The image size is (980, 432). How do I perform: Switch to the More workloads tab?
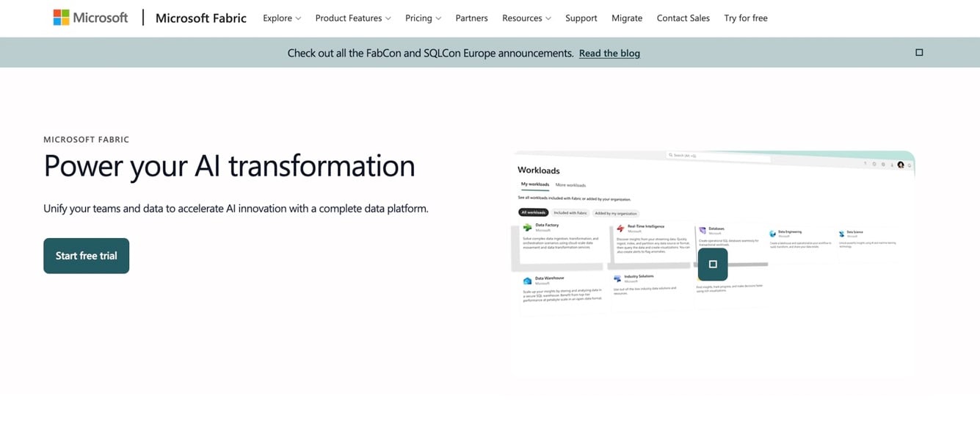pyautogui.click(x=570, y=184)
